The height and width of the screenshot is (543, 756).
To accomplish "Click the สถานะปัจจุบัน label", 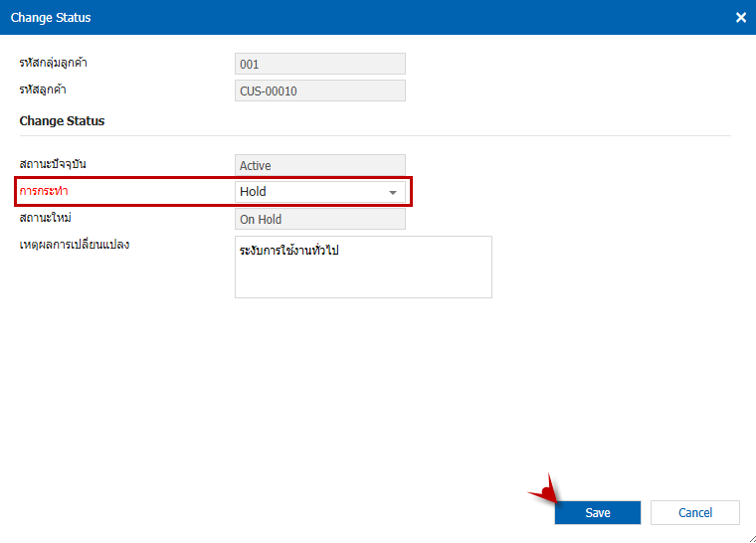I will click(x=61, y=163).
